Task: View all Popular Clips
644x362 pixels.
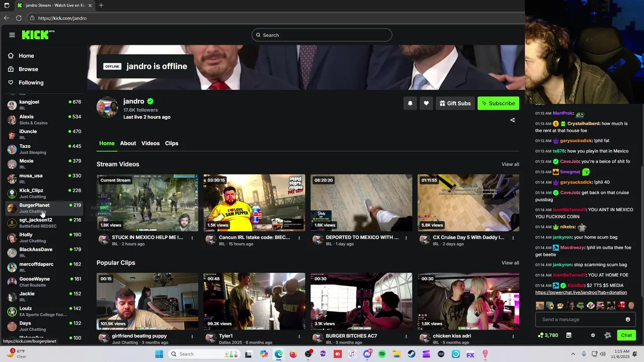Action: [510, 263]
